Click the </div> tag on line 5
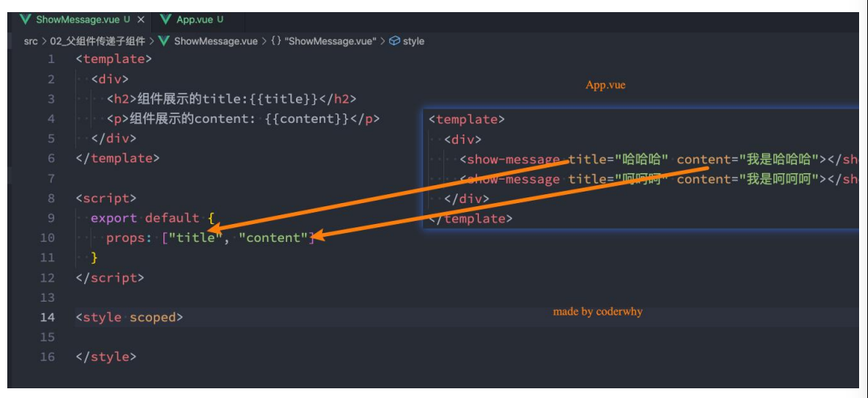The image size is (868, 398). point(114,138)
